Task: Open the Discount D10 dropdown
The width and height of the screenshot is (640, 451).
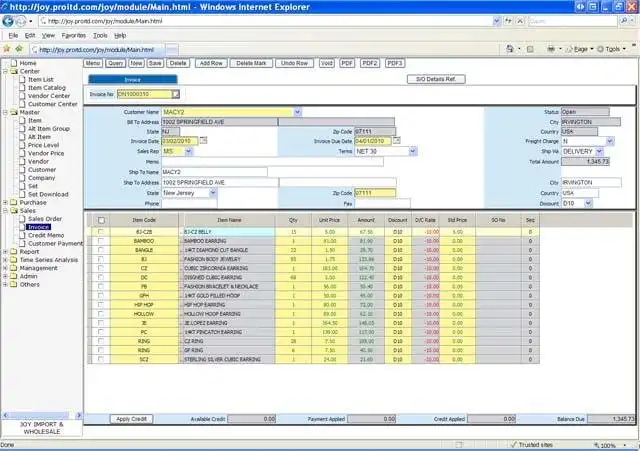Action: pyautogui.click(x=588, y=203)
